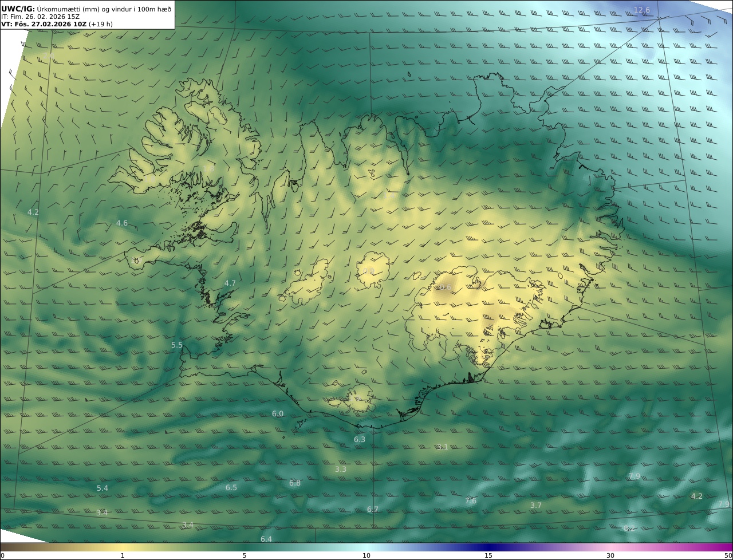Click the colour scale tick label 10
The height and width of the screenshot is (560, 733).
366,555
